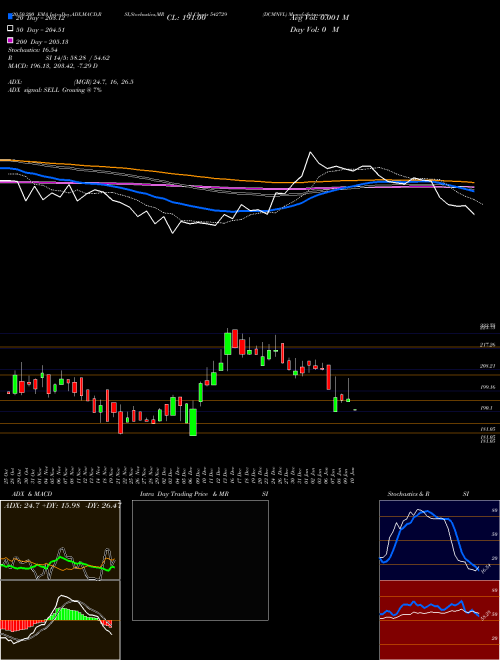The width and height of the screenshot is (500, 660).
Task: Click the ADX & MACD panel title
Action: click(32, 494)
